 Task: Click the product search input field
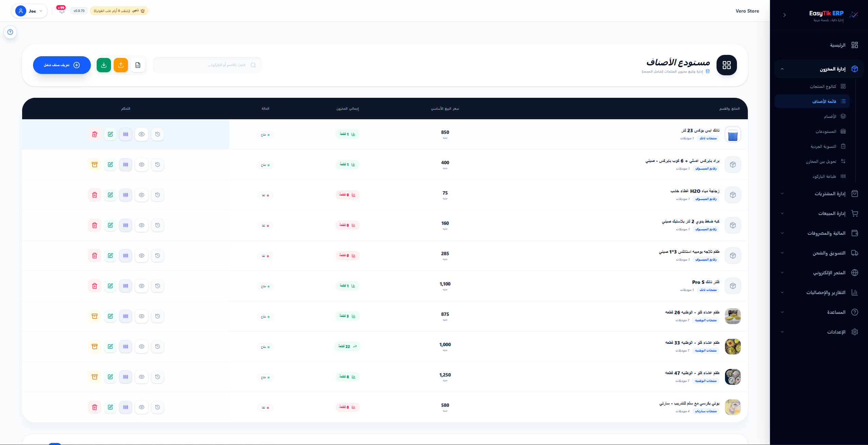point(207,65)
